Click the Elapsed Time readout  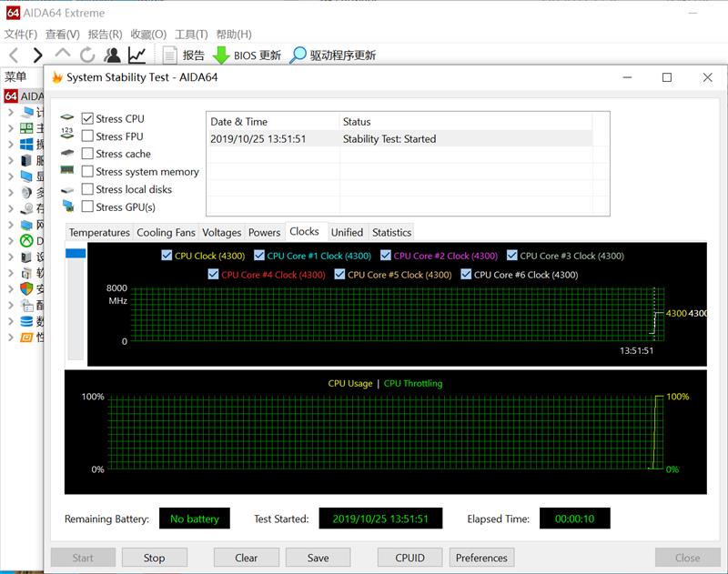(574, 519)
